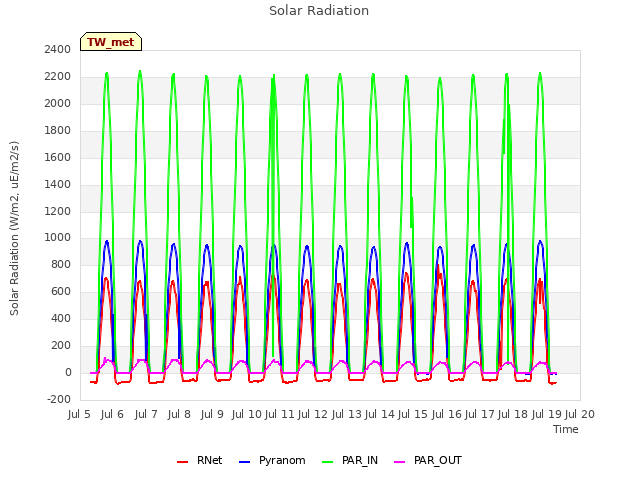Toggle the PAR_OUT legend entry

(428, 460)
